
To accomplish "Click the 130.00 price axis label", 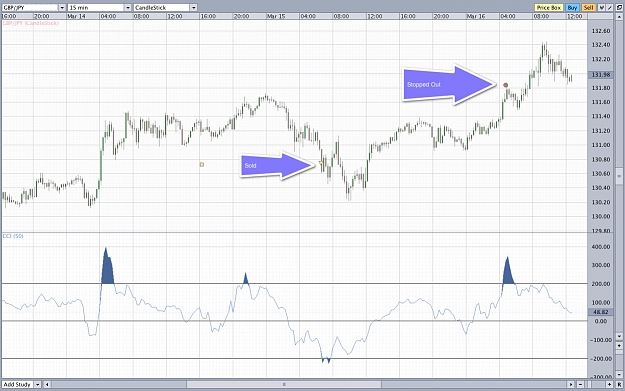I will click(601, 216).
